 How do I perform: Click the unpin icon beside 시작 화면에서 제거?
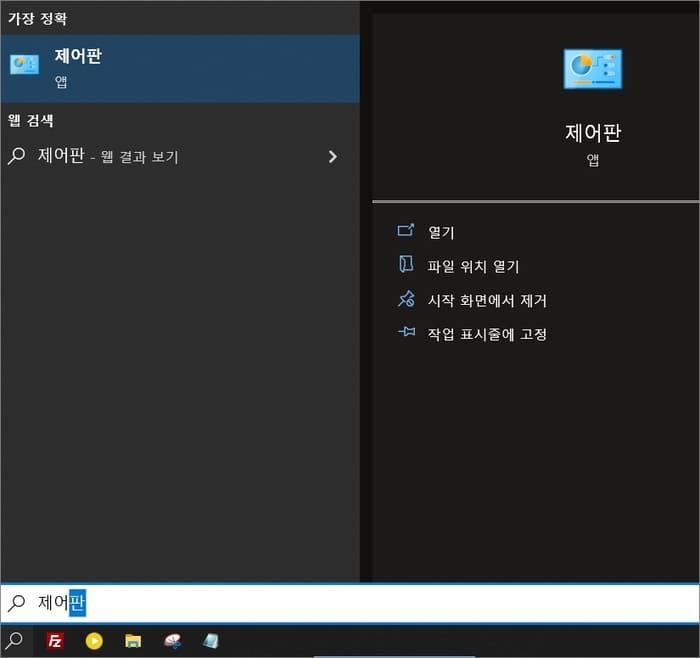coord(406,299)
